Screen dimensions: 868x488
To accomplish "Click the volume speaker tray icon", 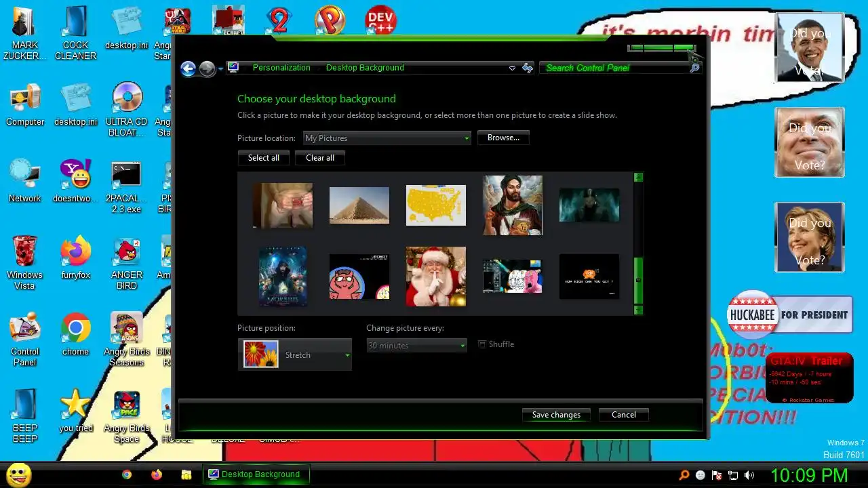I will tap(749, 475).
